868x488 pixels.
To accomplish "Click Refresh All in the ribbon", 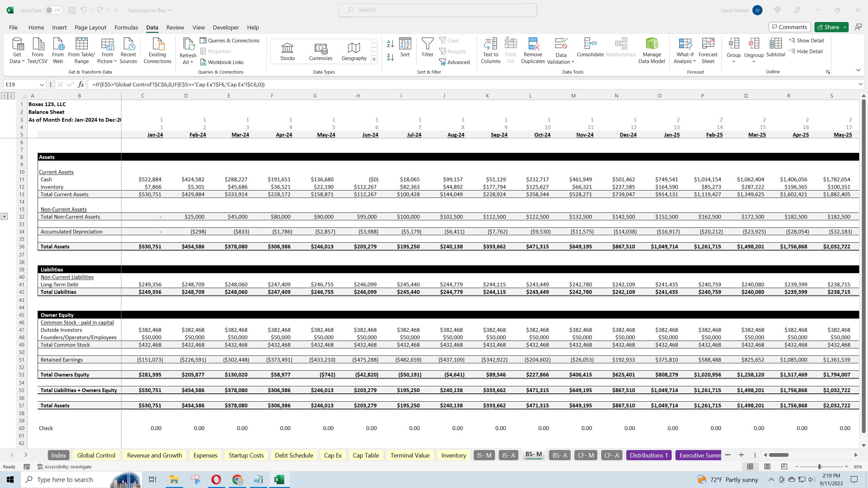I will click(x=188, y=51).
